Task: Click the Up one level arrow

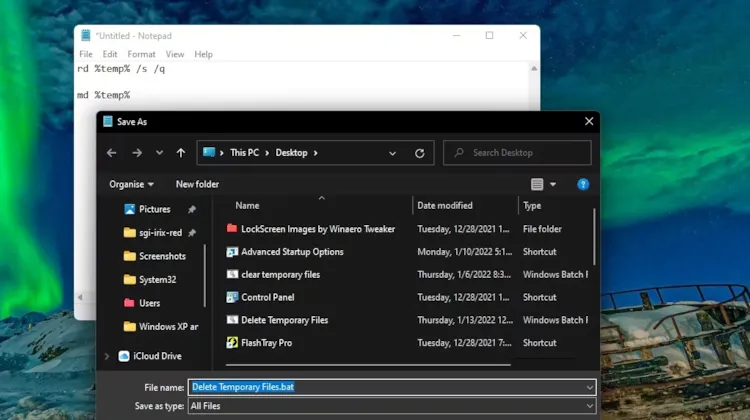Action: 180,153
